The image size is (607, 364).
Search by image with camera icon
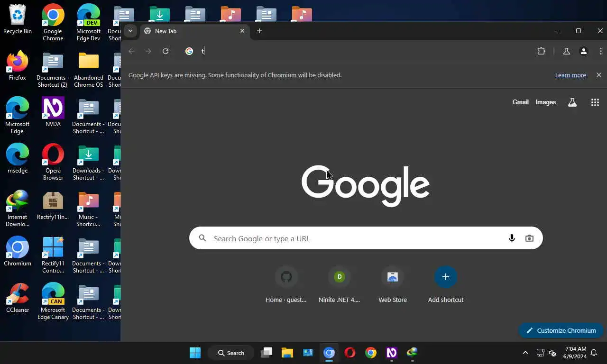point(529,238)
